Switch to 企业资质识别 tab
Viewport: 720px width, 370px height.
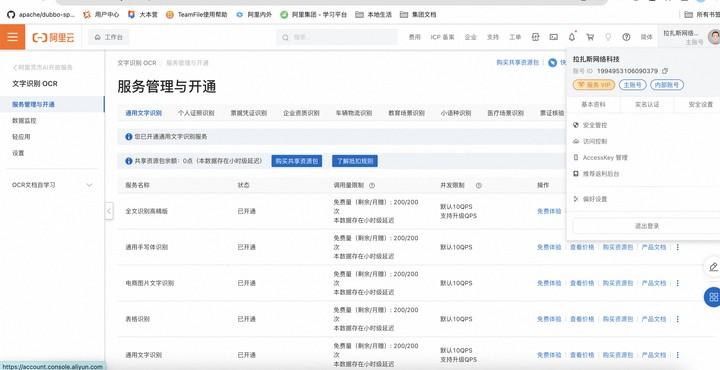pyautogui.click(x=301, y=113)
